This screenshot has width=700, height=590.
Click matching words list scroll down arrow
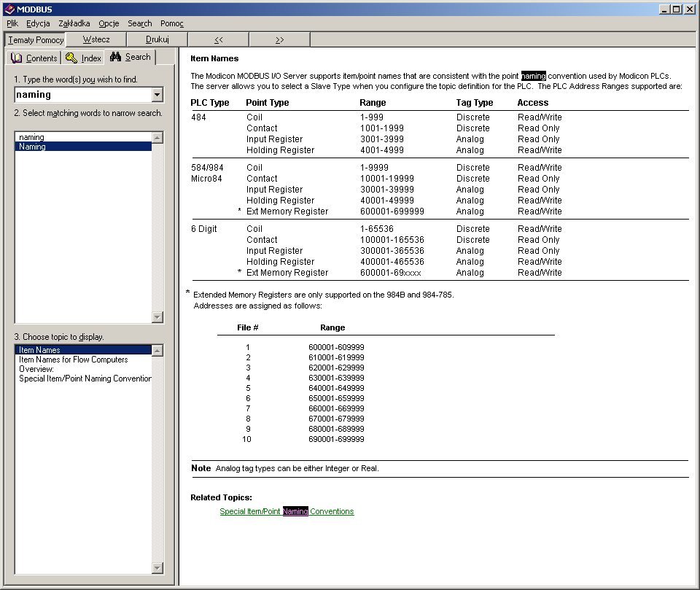pyautogui.click(x=157, y=317)
